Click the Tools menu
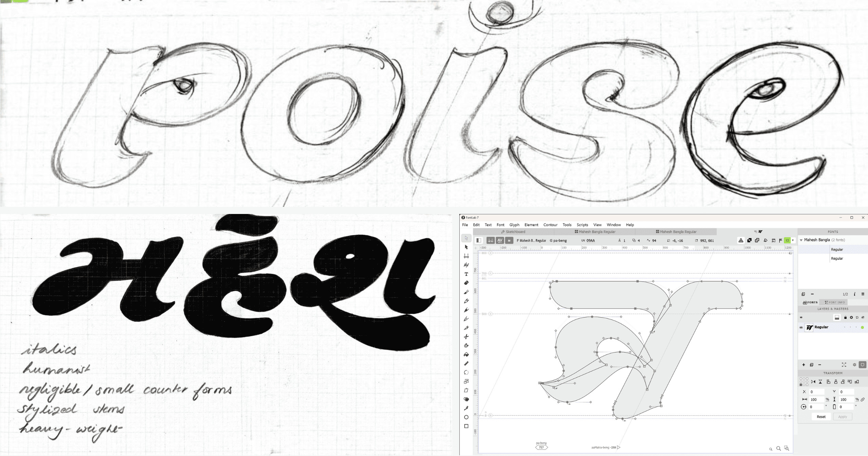 tap(567, 225)
